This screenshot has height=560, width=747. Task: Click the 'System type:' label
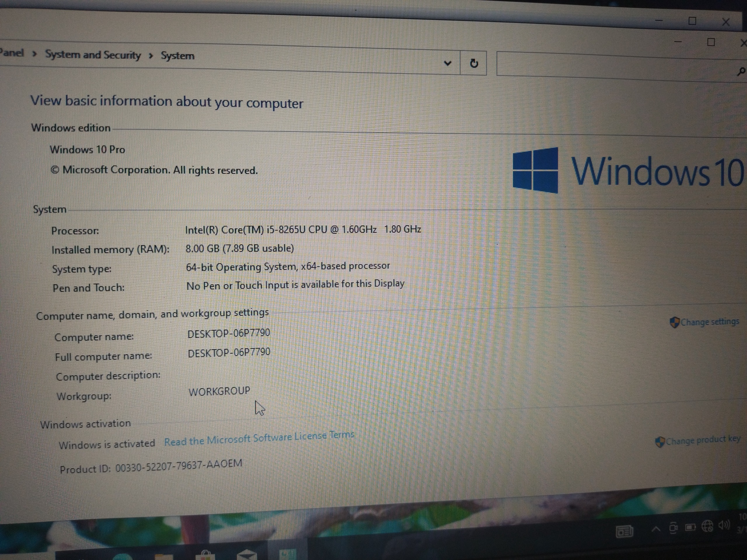click(x=82, y=269)
